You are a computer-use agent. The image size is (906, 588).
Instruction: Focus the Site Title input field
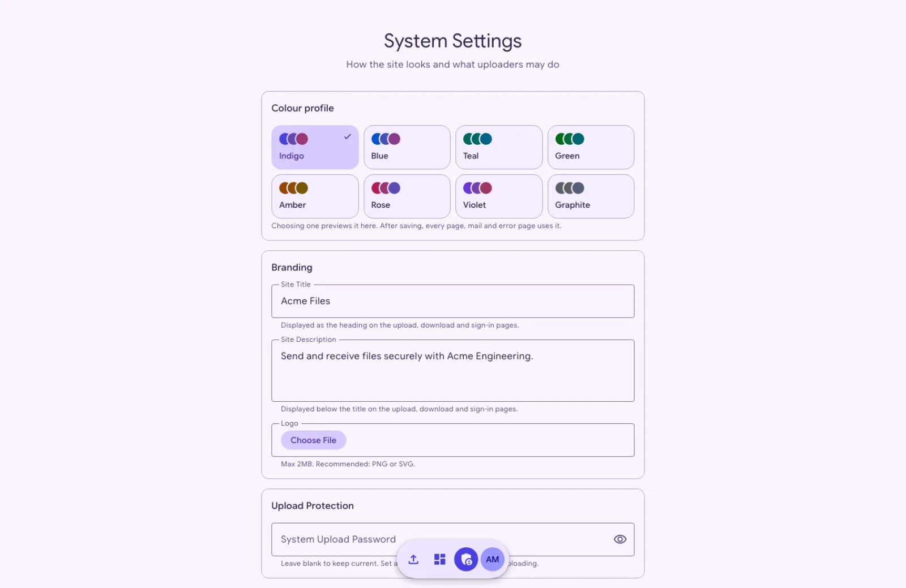(453, 301)
